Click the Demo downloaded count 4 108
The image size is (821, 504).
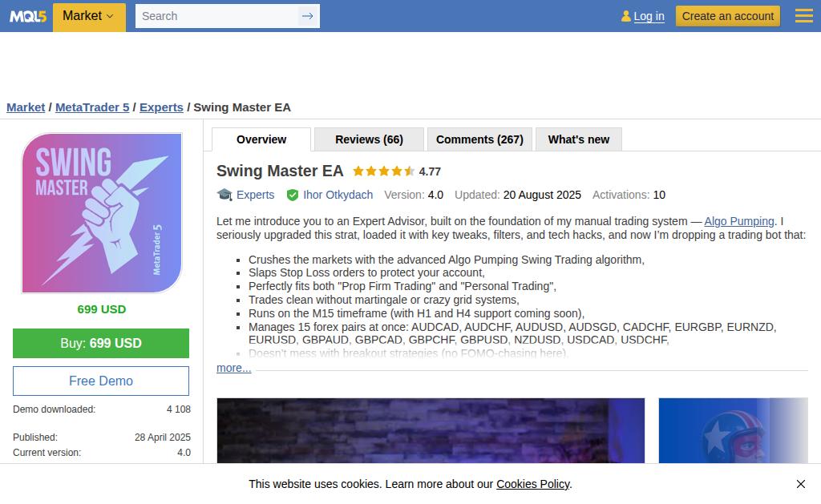[x=179, y=409]
